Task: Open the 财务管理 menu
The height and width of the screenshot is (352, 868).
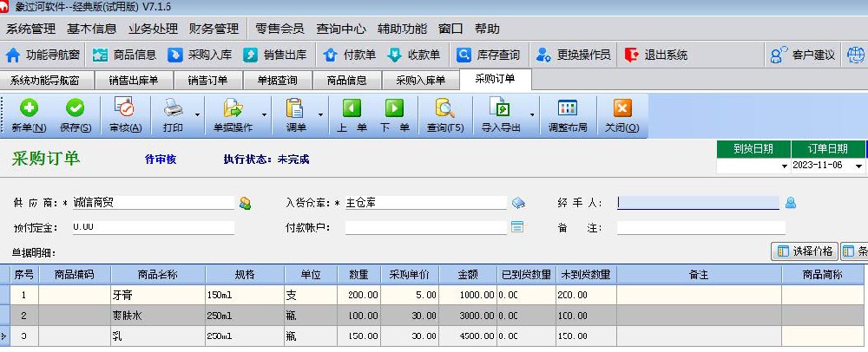Action: coord(214,29)
